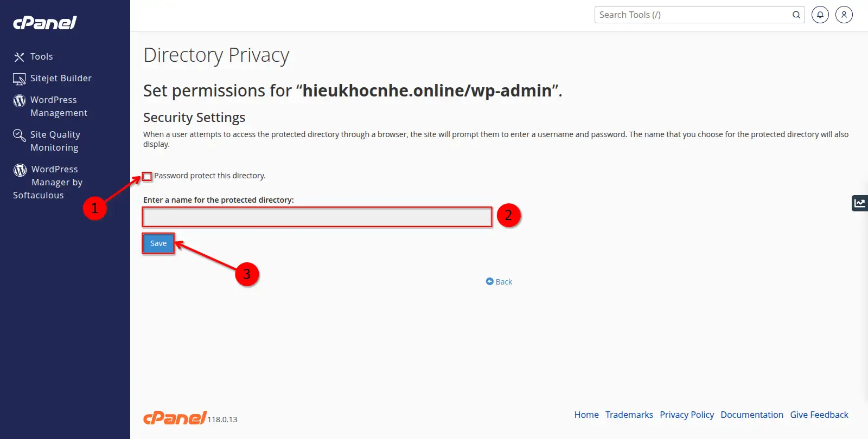This screenshot has width=868, height=439.
Task: Open the notifications bell icon
Action: (820, 15)
